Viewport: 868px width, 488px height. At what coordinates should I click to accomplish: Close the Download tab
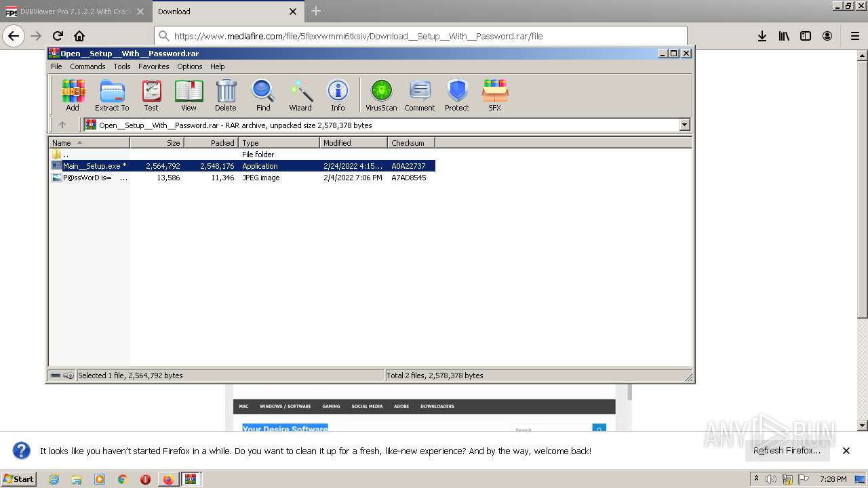(x=293, y=12)
